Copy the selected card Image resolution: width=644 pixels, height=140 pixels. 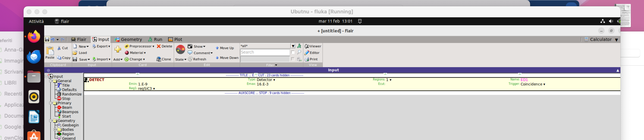63,58
